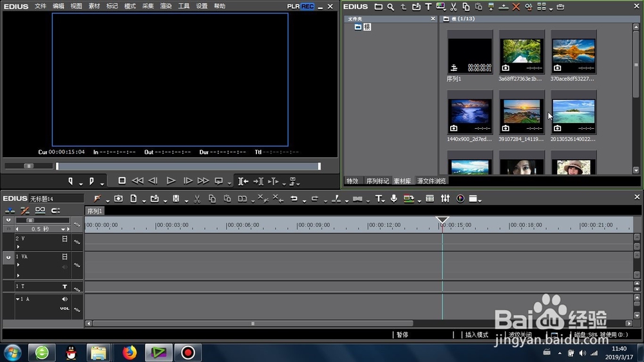Toggle ripple mode icon on timeline

pyautogui.click(x=25, y=211)
